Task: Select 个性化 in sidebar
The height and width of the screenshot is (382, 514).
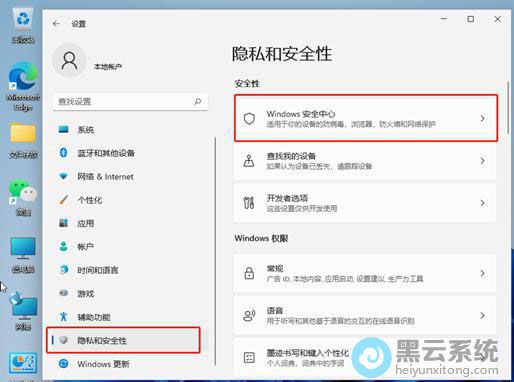Action: (130, 200)
